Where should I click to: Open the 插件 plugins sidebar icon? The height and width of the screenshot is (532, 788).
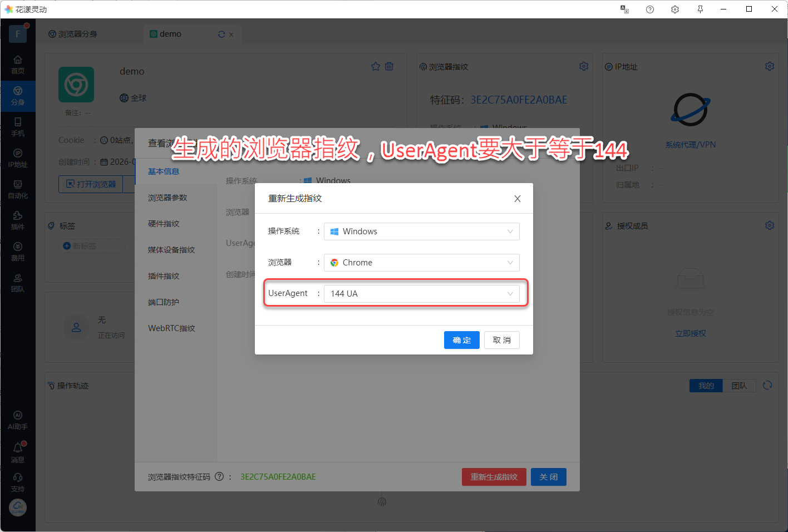[18, 220]
